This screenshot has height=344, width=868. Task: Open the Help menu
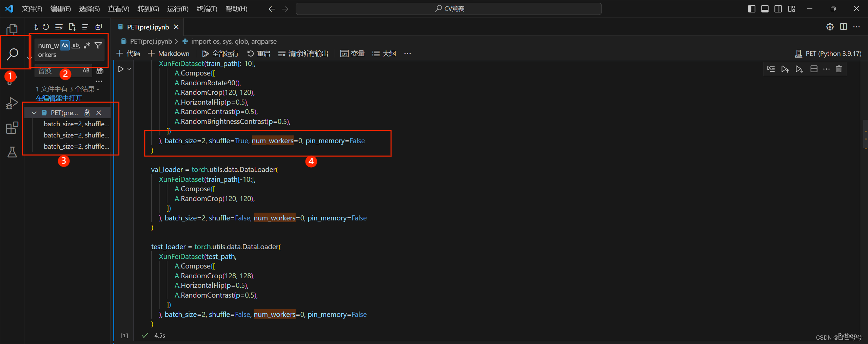pyautogui.click(x=236, y=9)
